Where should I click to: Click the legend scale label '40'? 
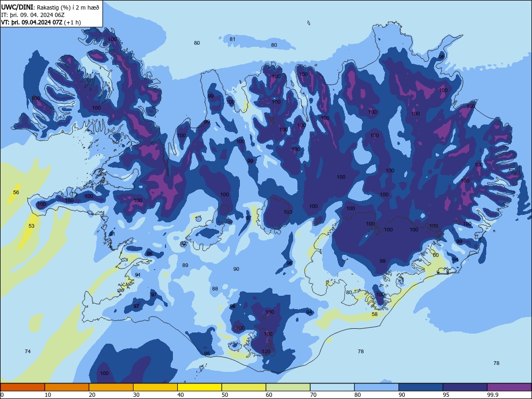coord(181,395)
